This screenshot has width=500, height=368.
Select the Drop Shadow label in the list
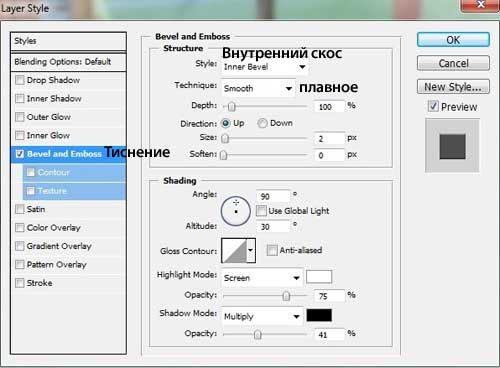point(53,80)
